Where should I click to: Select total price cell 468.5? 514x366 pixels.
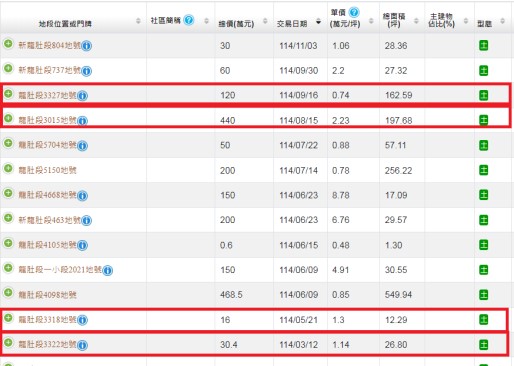click(x=231, y=295)
